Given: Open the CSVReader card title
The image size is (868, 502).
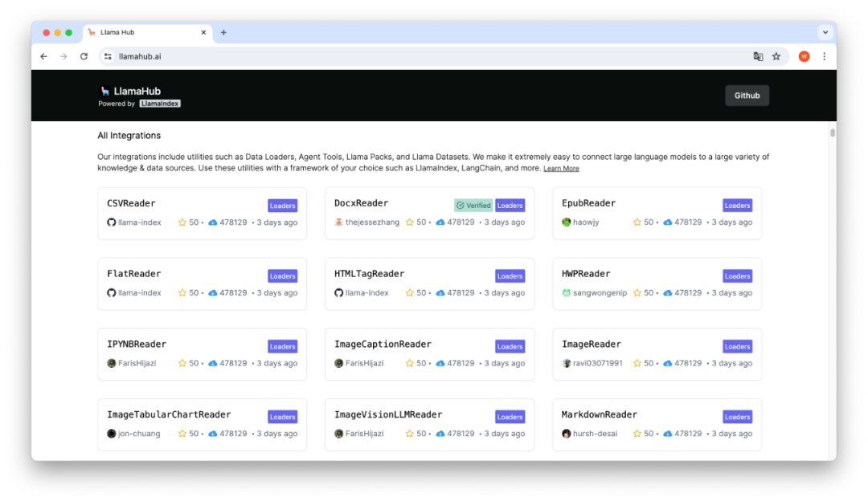Looking at the screenshot, I should (x=131, y=203).
